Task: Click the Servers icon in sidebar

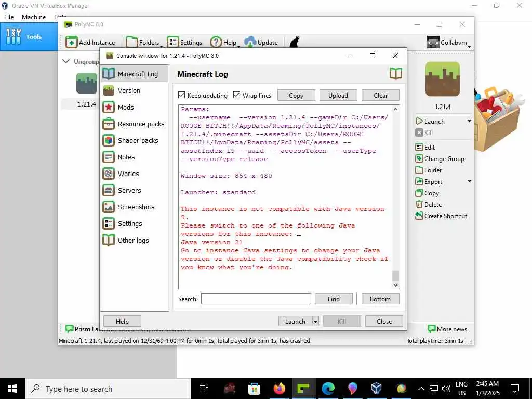Action: coord(109,190)
